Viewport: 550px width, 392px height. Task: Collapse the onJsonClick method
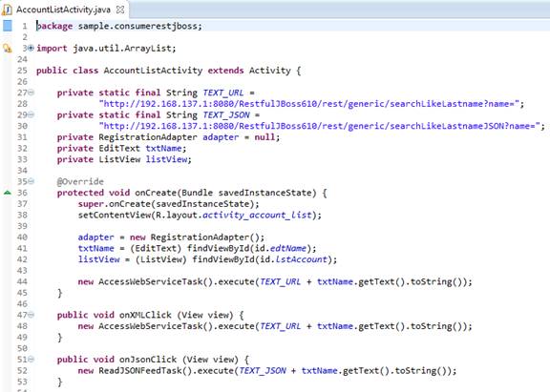click(x=31, y=359)
